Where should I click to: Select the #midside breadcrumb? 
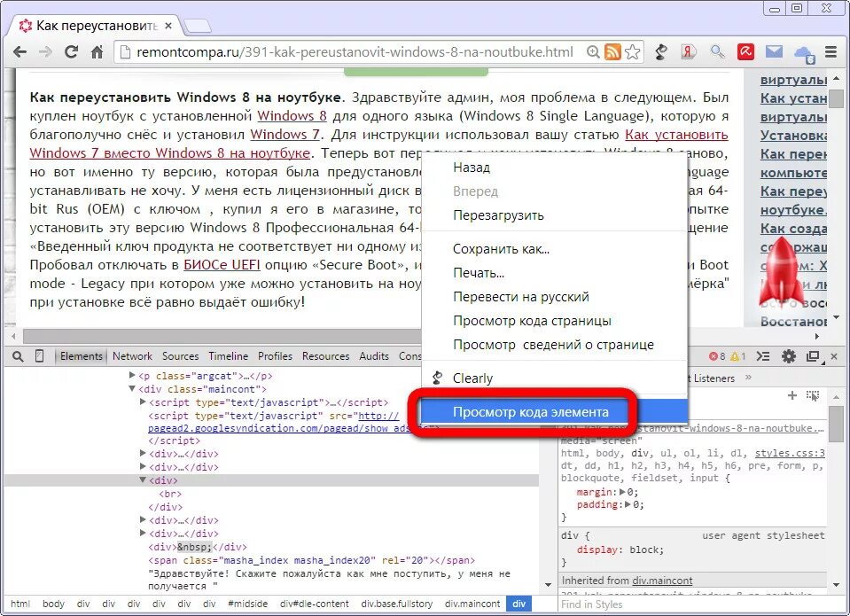click(x=248, y=604)
